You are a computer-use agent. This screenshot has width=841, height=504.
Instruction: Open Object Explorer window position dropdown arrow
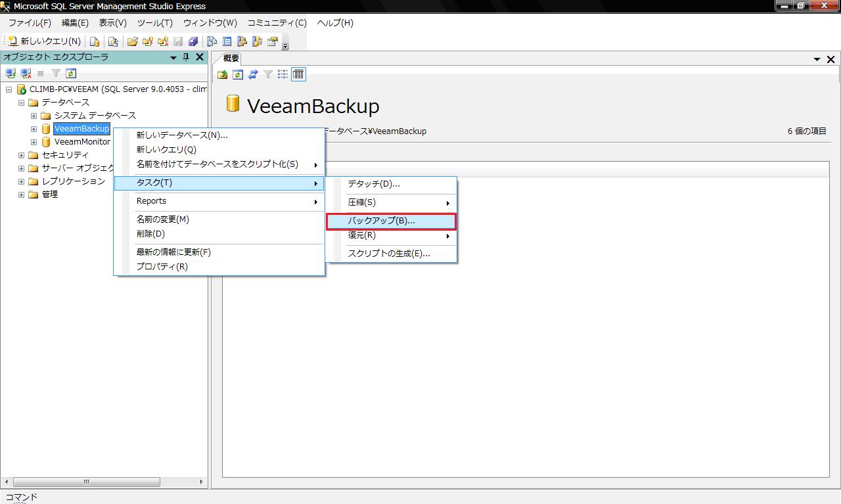point(173,58)
